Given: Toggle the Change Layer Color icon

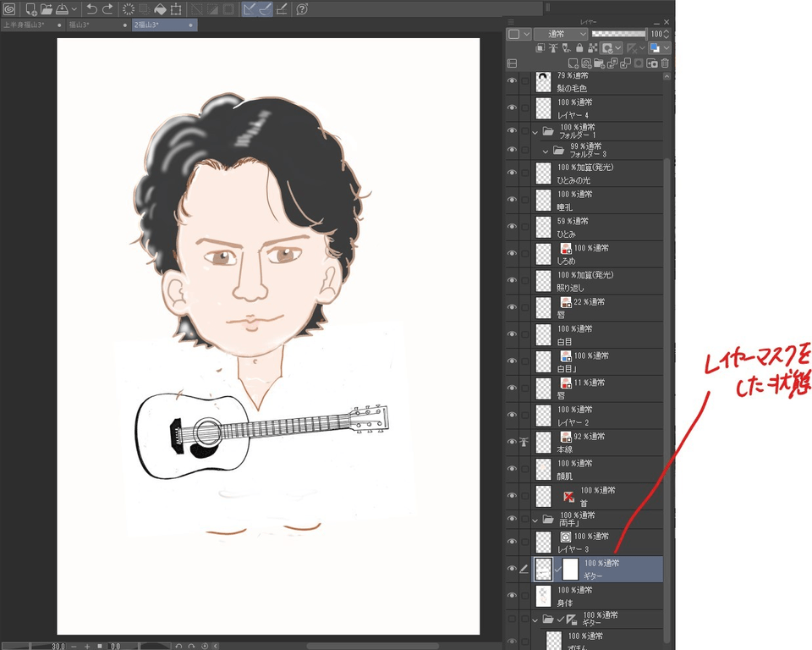Looking at the screenshot, I should click(655, 48).
